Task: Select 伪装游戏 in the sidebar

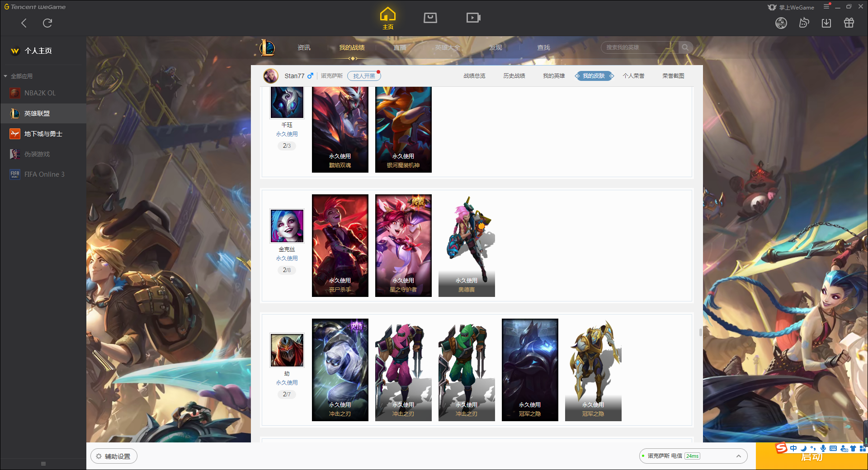Action: coord(43,154)
